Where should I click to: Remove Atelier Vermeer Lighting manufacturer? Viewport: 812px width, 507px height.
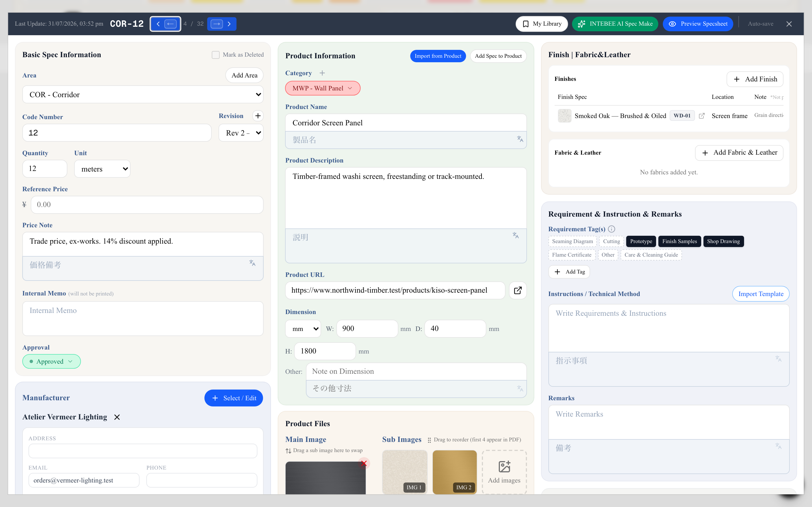coord(117,417)
